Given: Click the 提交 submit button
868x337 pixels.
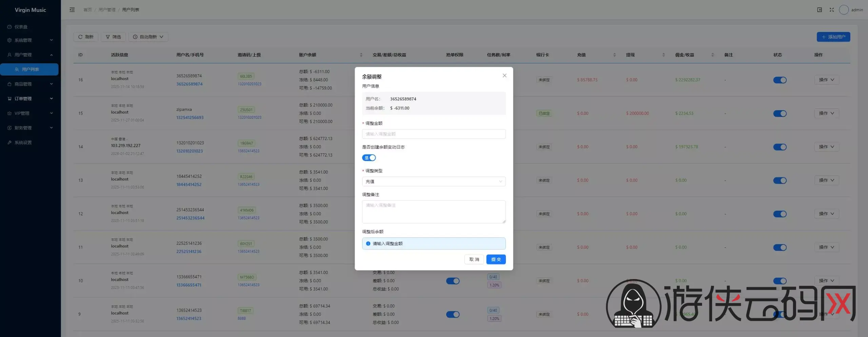Looking at the screenshot, I should click(496, 260).
